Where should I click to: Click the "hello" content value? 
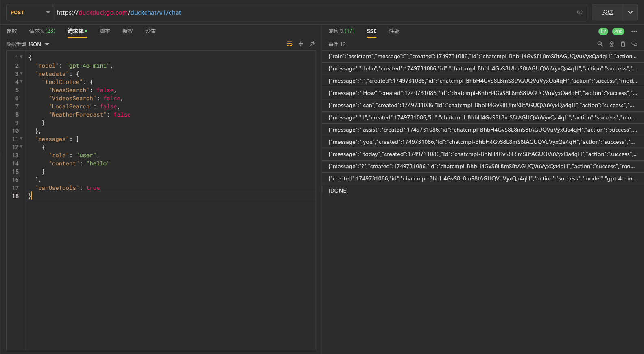point(98,163)
